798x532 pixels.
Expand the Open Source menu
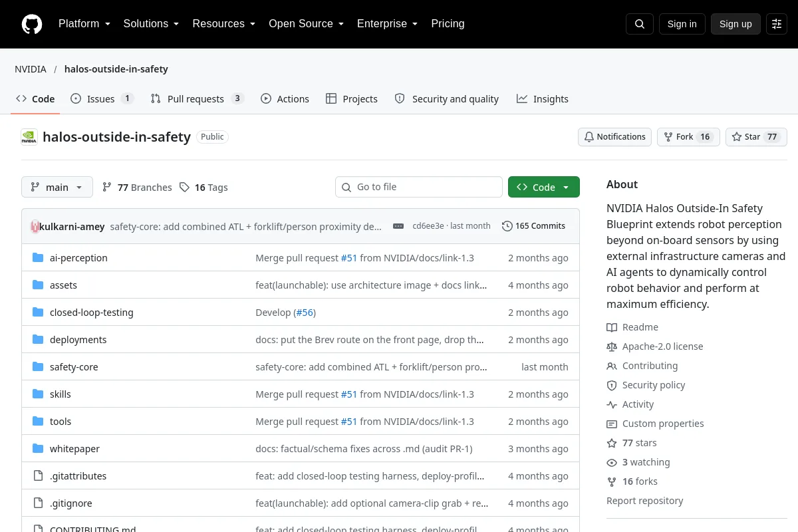[306, 24]
